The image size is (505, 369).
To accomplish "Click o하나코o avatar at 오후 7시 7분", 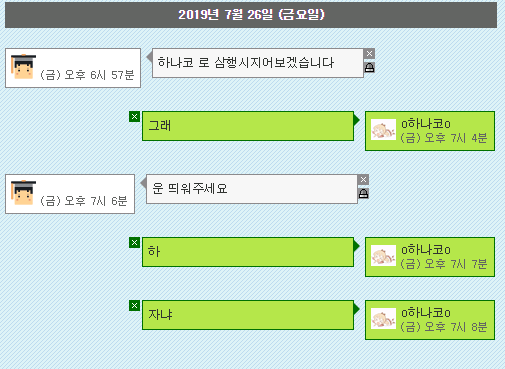I will (x=383, y=256).
